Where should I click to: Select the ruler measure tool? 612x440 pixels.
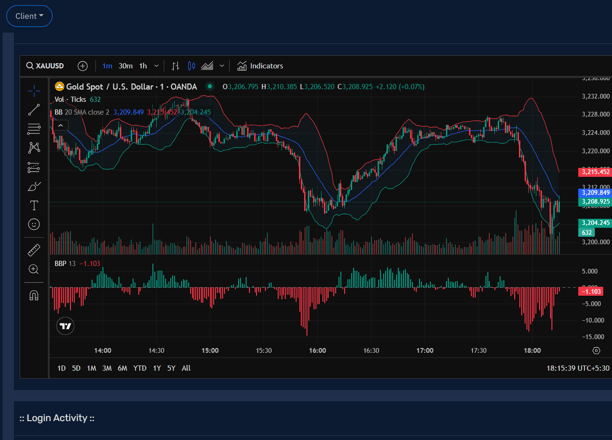(34, 250)
